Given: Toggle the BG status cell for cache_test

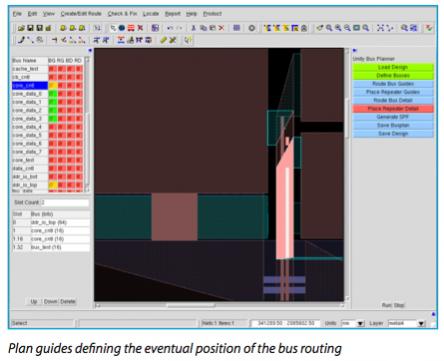Looking at the screenshot, I should click(x=53, y=69).
